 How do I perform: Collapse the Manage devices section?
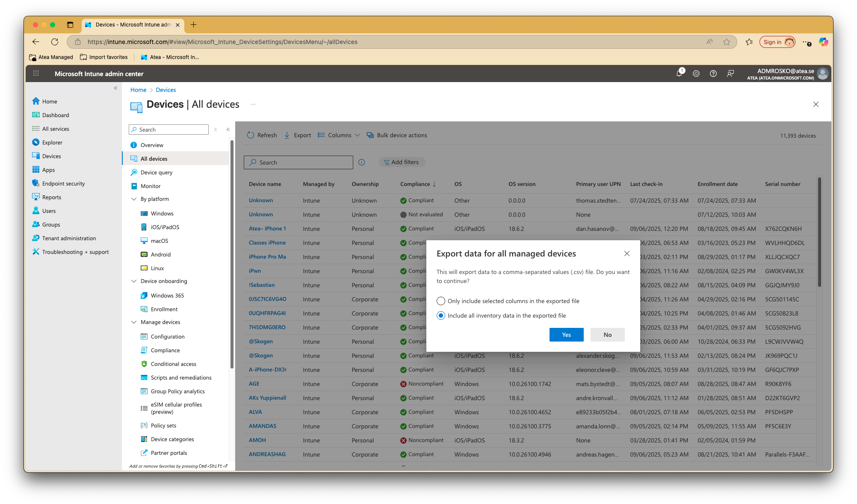click(134, 322)
